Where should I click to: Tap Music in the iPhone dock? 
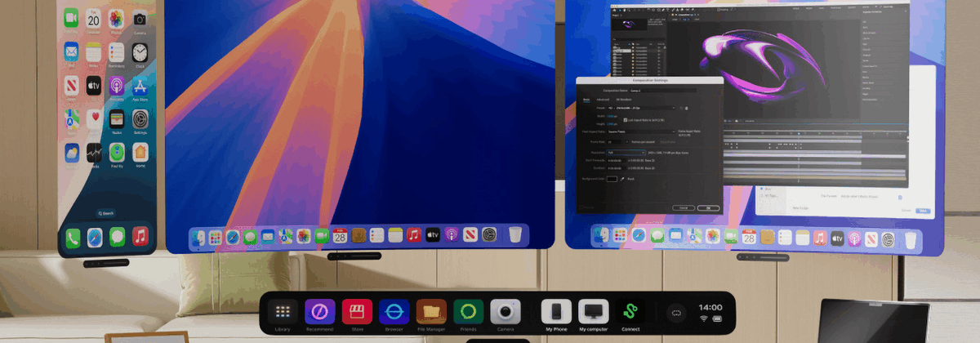(x=140, y=237)
